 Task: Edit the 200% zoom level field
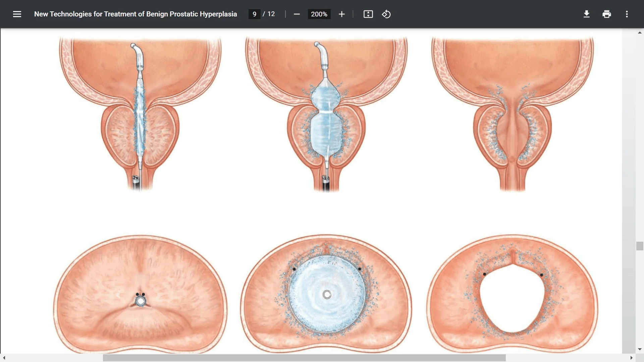(x=319, y=14)
